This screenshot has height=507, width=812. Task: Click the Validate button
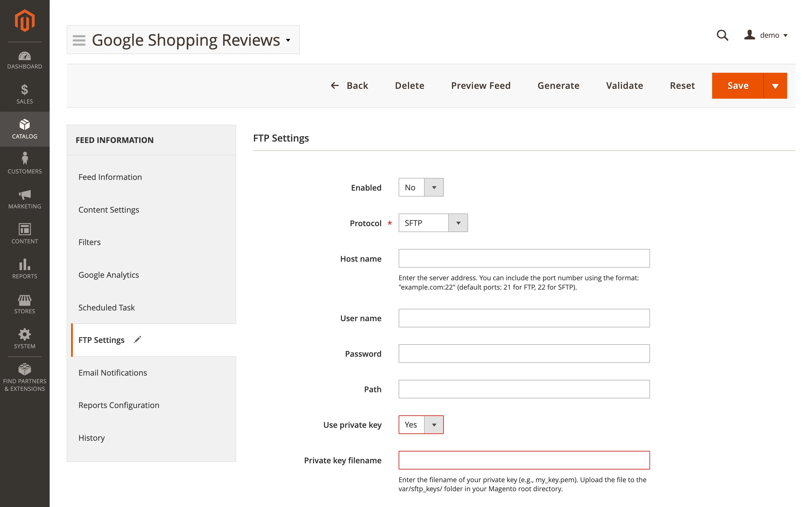pos(624,86)
